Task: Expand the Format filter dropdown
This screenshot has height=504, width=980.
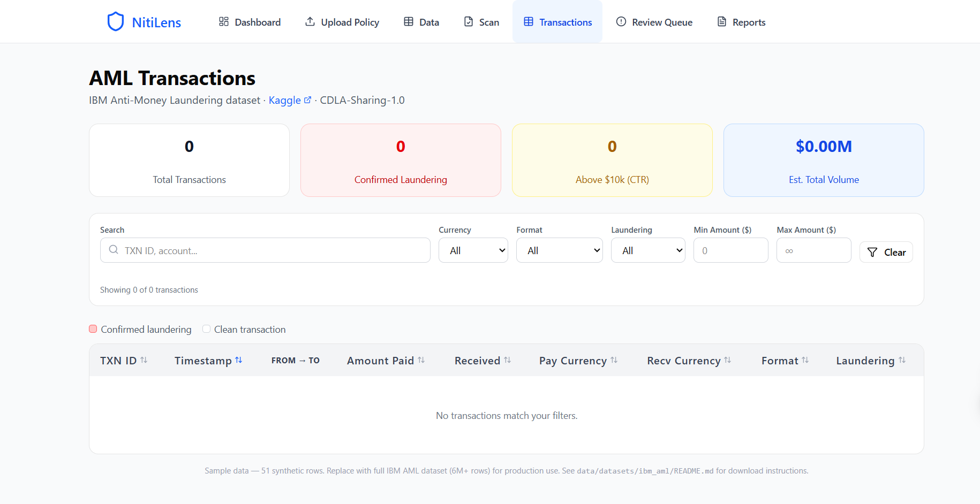Action: [x=559, y=250]
